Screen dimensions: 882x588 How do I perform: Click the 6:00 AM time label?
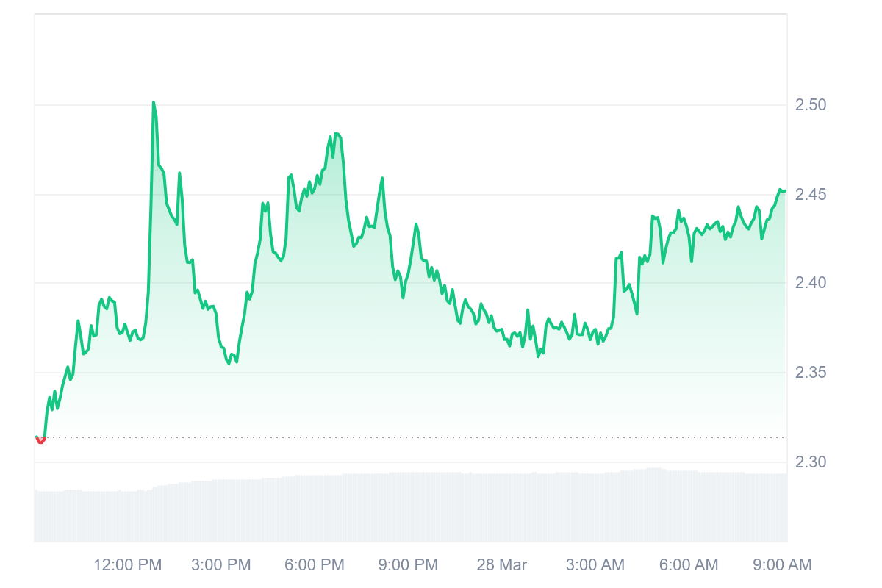coord(689,565)
